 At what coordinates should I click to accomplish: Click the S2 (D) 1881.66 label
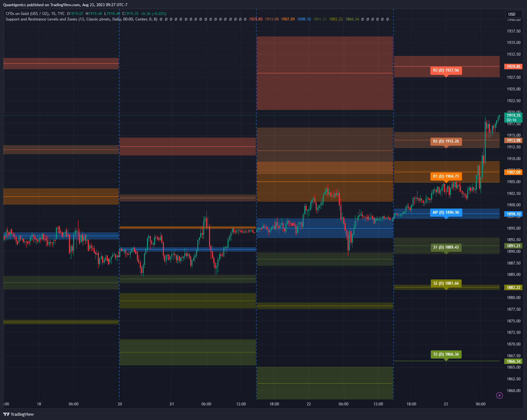pos(446,283)
